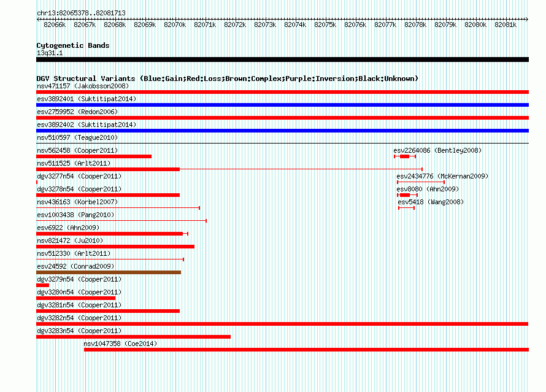The width and height of the screenshot is (546, 392).
Task: Click the Cytogenetic Bands track title
Action: 73,45
